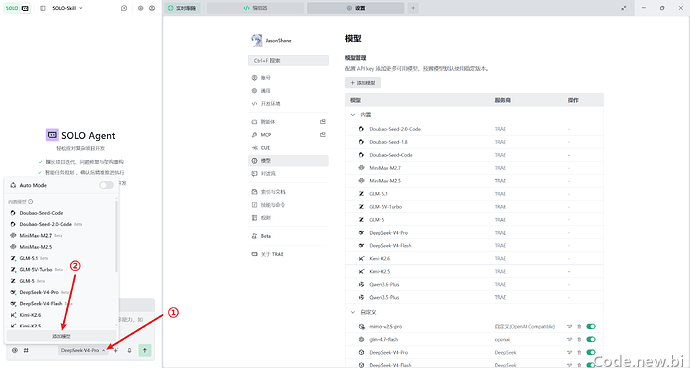Click the model popup list scrollbar
The image size is (690, 368).
pos(117,236)
